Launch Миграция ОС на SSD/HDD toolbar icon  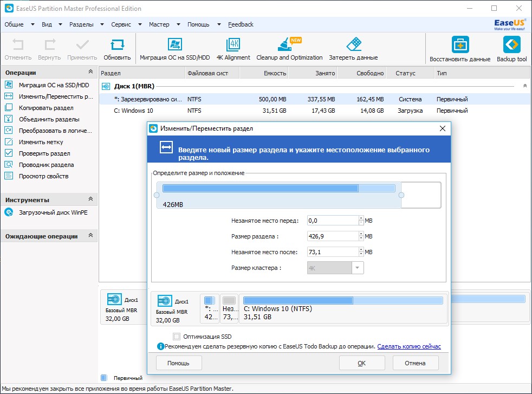[175, 44]
